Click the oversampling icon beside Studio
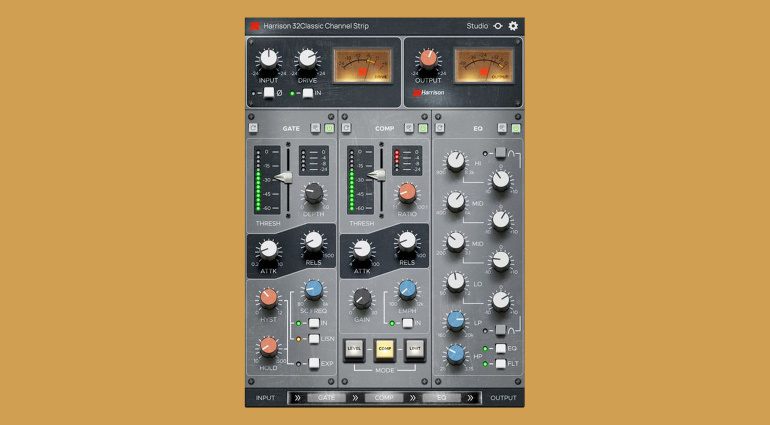770x425 pixels. pos(499,26)
